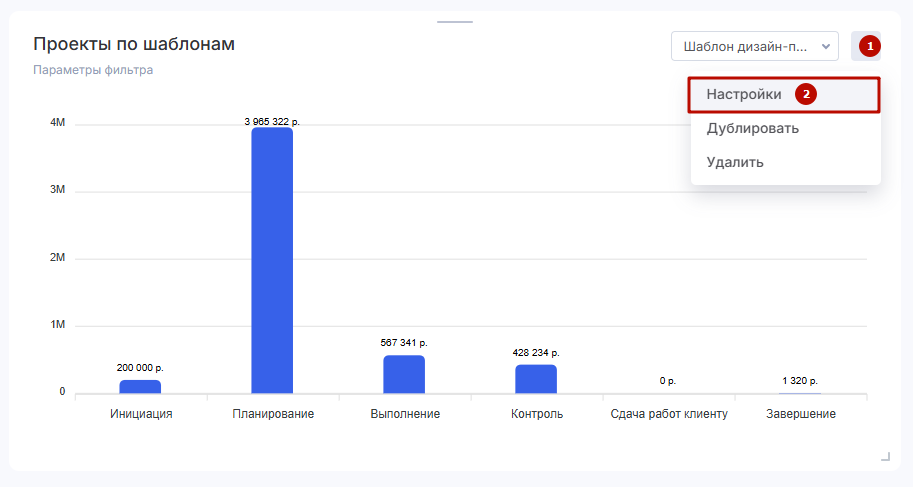Click the tall 'Планирование' bar
This screenshot has height=487, width=913.
pos(272,260)
